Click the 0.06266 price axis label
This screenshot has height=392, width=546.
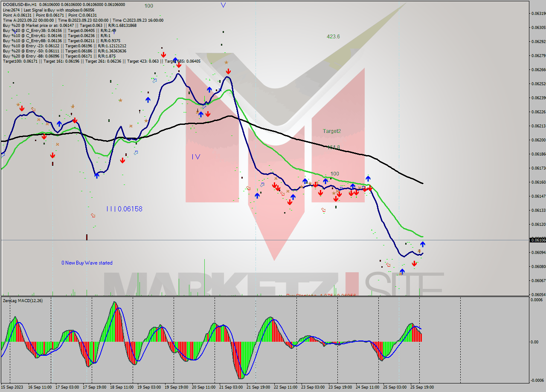539,69
